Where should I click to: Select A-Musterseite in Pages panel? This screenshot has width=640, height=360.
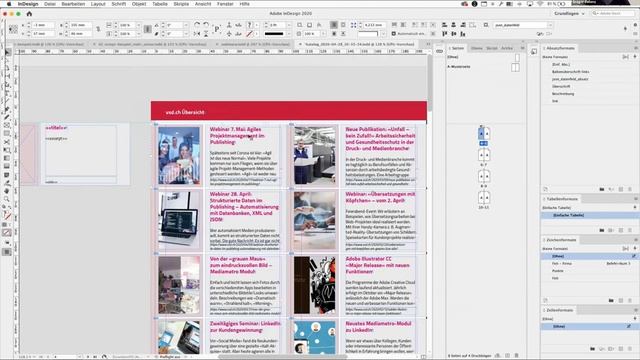pyautogui.click(x=459, y=67)
